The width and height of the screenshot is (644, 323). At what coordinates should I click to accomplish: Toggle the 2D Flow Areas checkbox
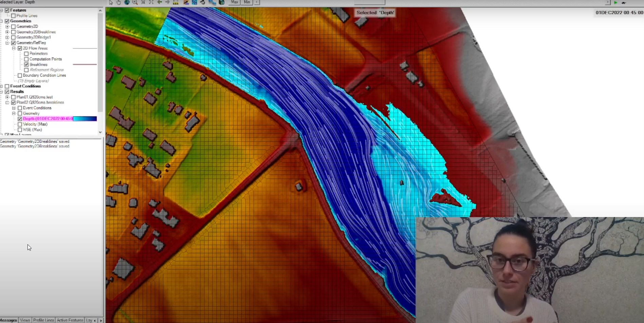tap(20, 48)
